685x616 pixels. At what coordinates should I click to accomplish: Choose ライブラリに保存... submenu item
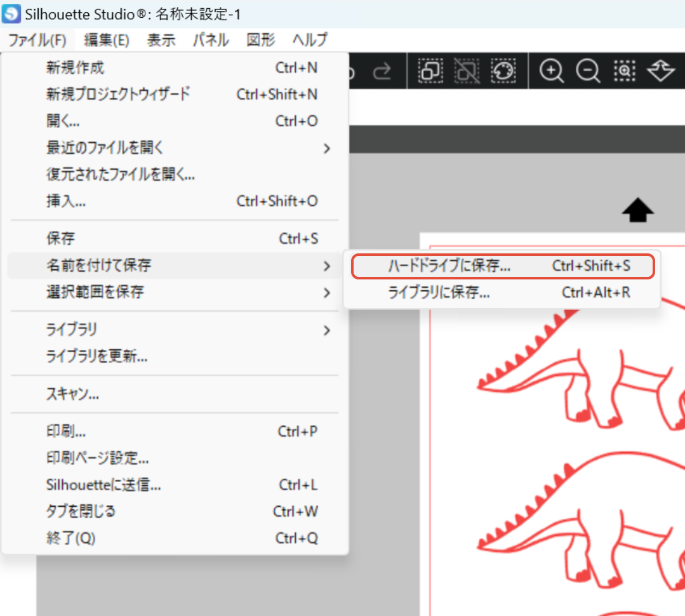tap(502, 292)
